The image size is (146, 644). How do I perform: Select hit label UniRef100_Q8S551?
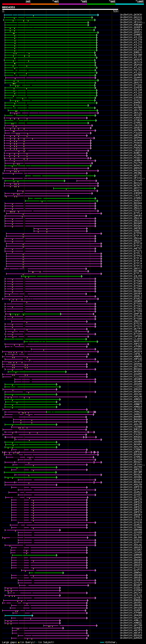[131, 603]
